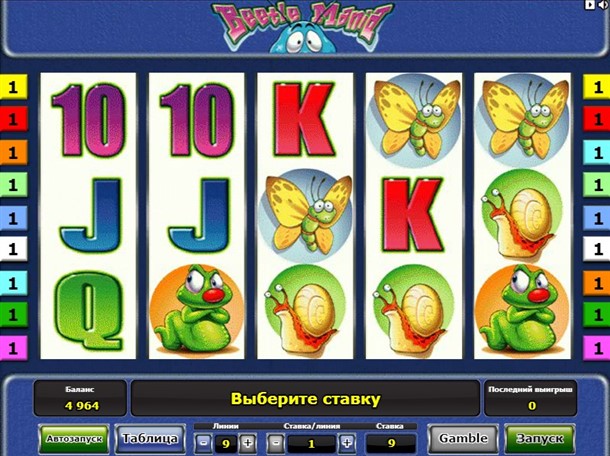Click the green Q symbol on first reel
This screenshot has width=610, height=456.
coord(89,311)
